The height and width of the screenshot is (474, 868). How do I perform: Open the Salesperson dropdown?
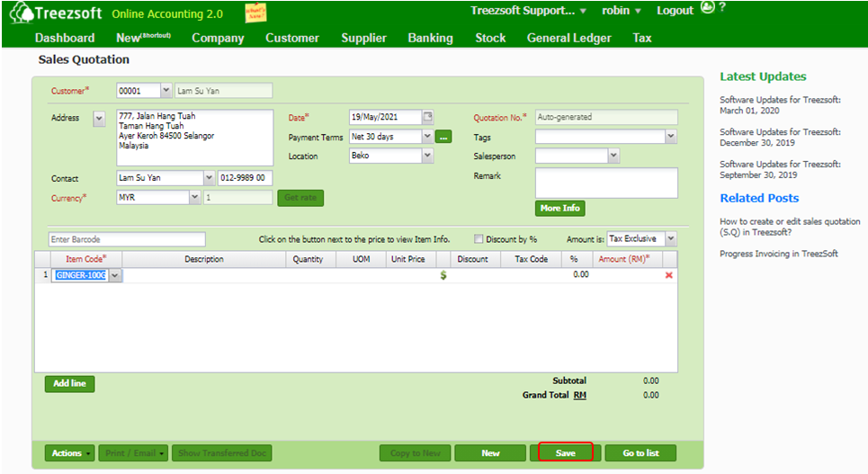613,157
